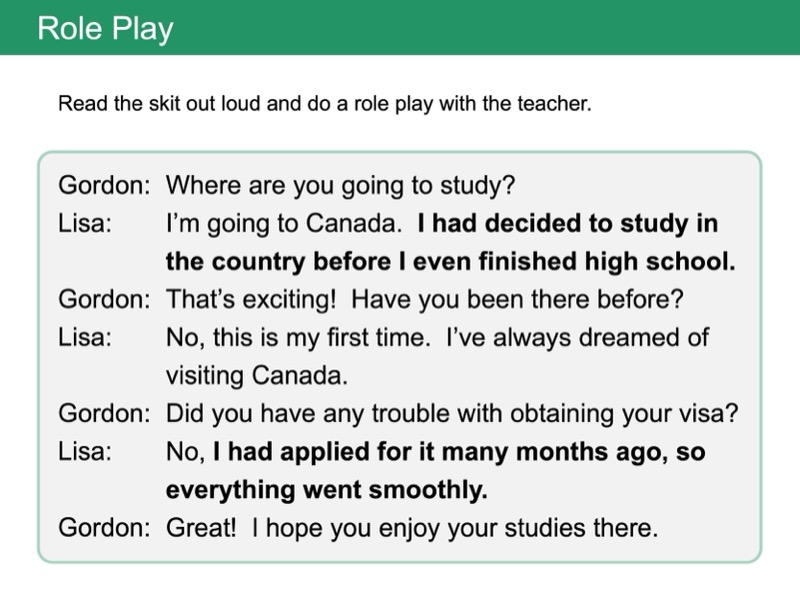Select Gordon's line "Where are you going to study?"
This screenshot has width=800, height=600.
(340, 186)
